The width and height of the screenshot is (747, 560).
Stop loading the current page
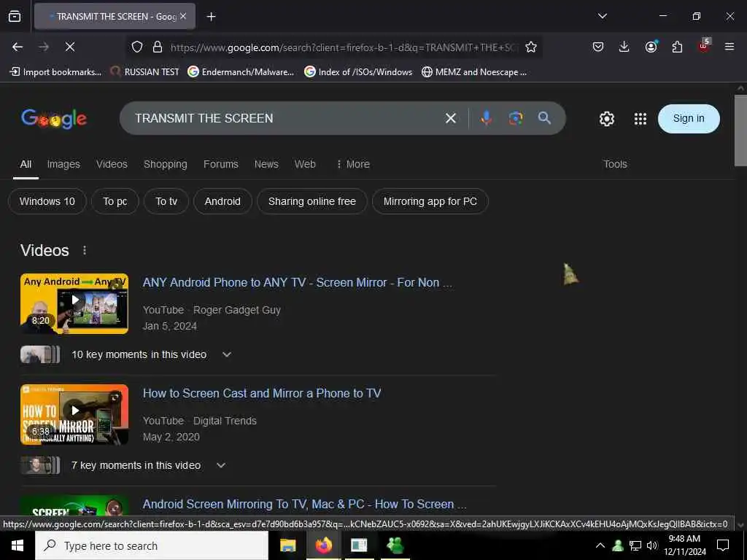coord(69,47)
